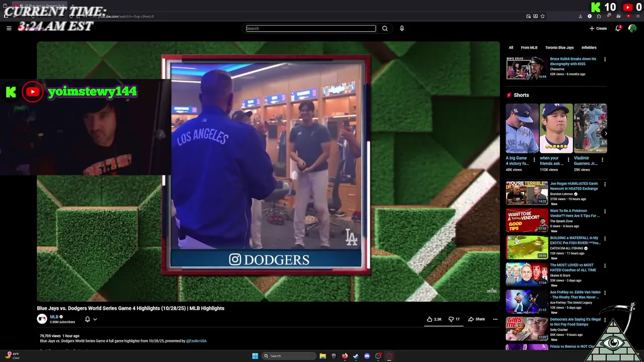Select the Infielders filter chip
The height and width of the screenshot is (362, 644).
(589, 48)
